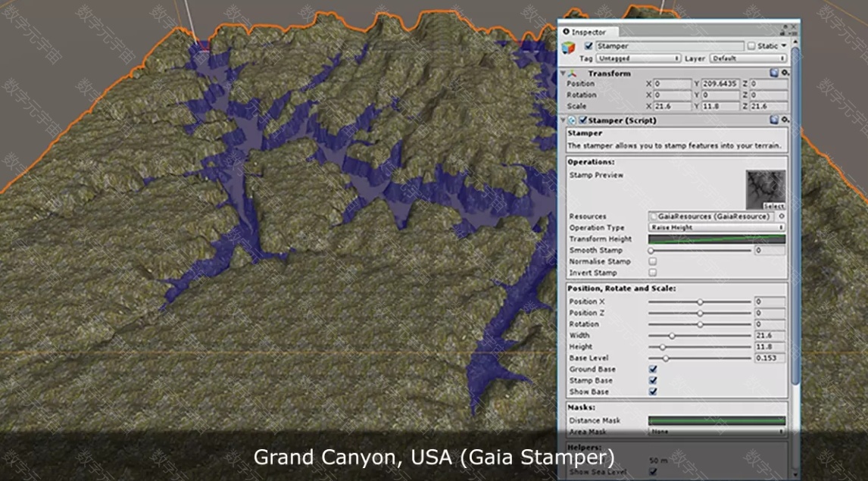The width and height of the screenshot is (868, 481).
Task: Click the Transform Scale Y field
Action: pos(720,106)
